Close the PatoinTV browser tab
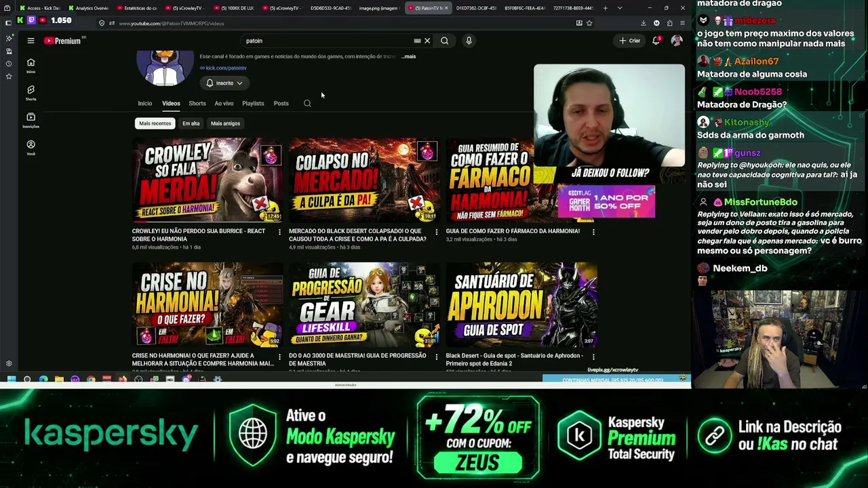 coord(446,8)
